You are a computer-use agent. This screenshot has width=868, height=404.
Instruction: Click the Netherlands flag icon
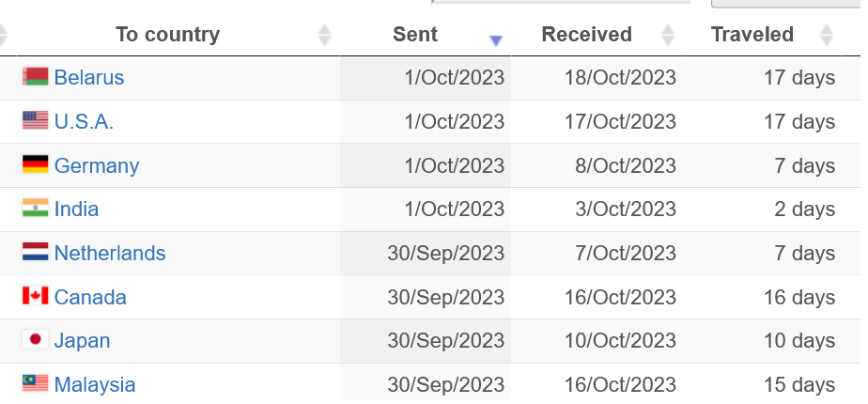pos(36,252)
